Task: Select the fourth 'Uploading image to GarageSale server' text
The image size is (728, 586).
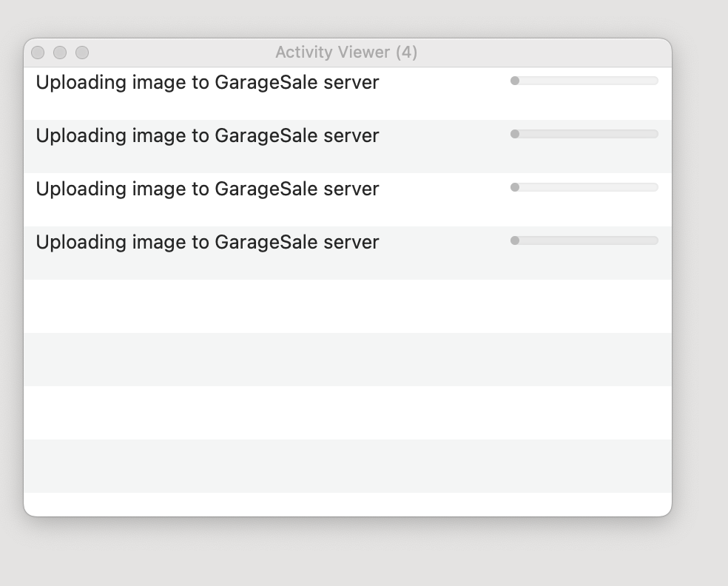Action: 208,243
